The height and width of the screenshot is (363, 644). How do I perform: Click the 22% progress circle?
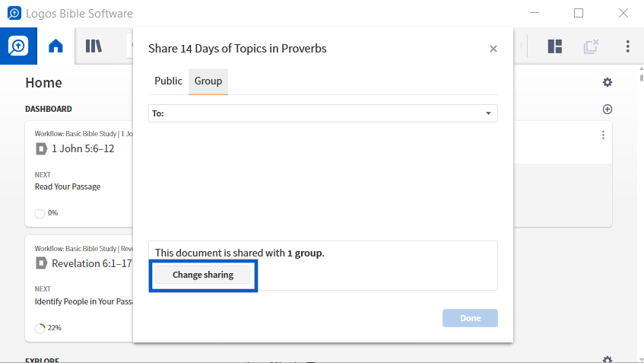pyautogui.click(x=40, y=328)
